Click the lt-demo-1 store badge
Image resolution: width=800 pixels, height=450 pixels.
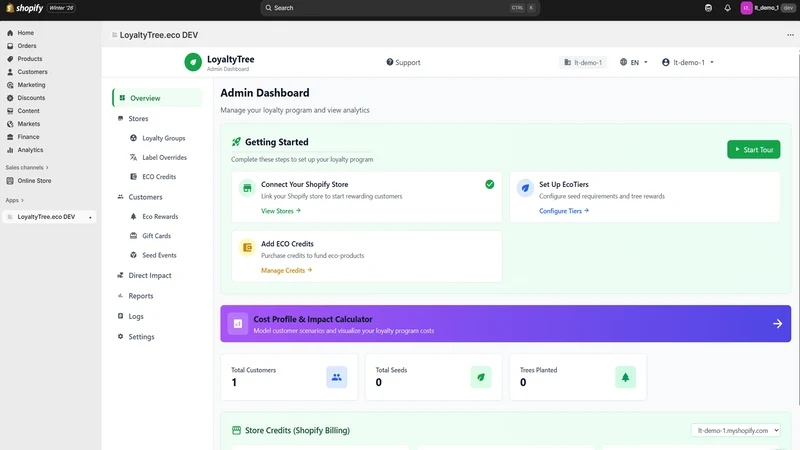583,62
